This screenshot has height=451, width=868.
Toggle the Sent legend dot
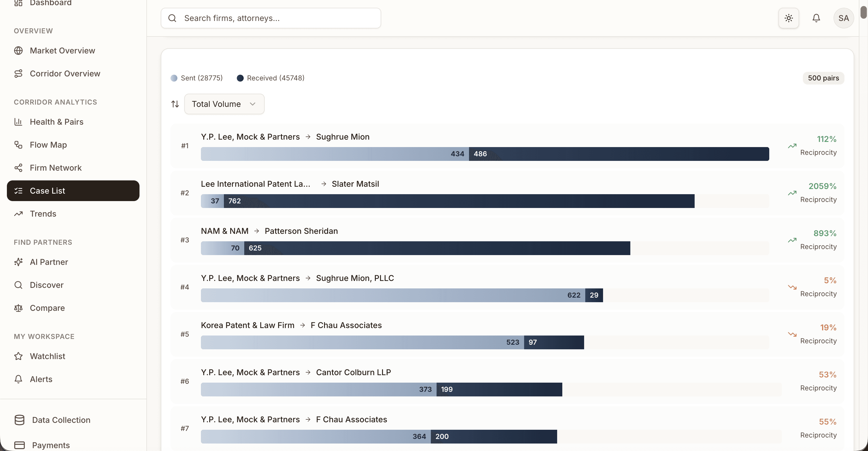(x=174, y=78)
